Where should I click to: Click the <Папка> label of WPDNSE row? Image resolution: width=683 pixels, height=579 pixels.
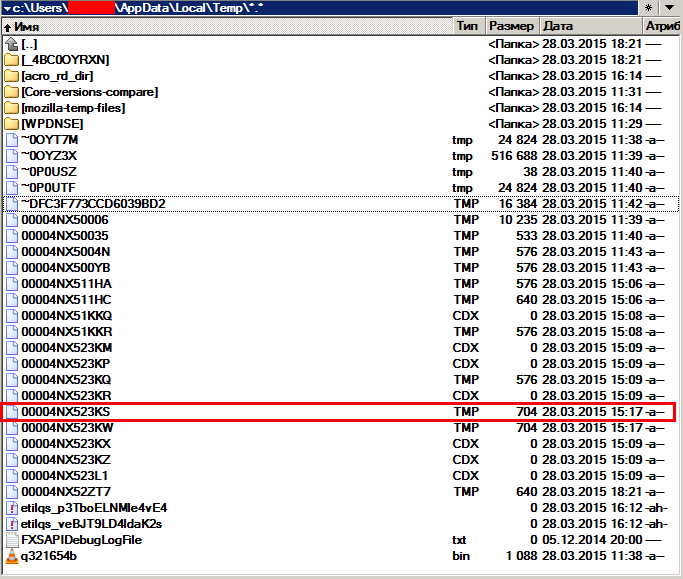[x=514, y=124]
